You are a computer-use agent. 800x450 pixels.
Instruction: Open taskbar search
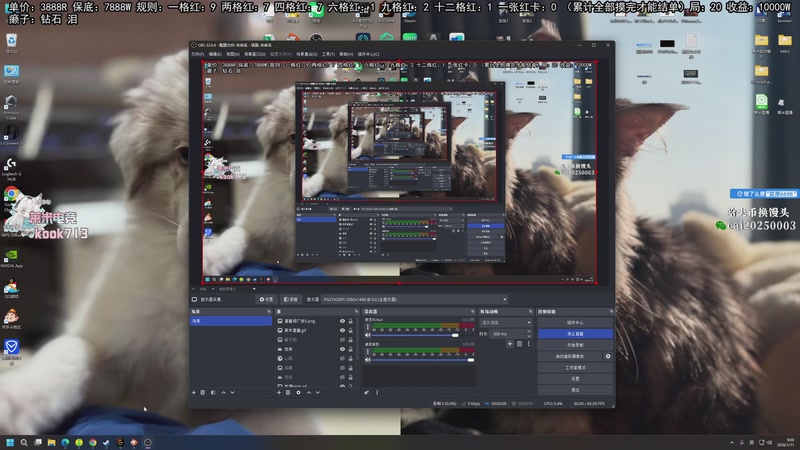click(x=23, y=442)
